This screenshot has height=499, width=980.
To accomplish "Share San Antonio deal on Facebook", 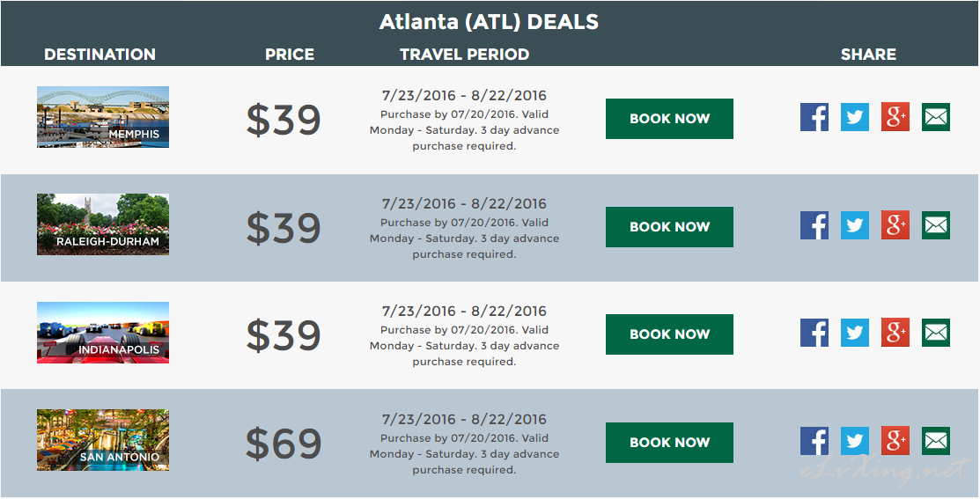I will 814,441.
